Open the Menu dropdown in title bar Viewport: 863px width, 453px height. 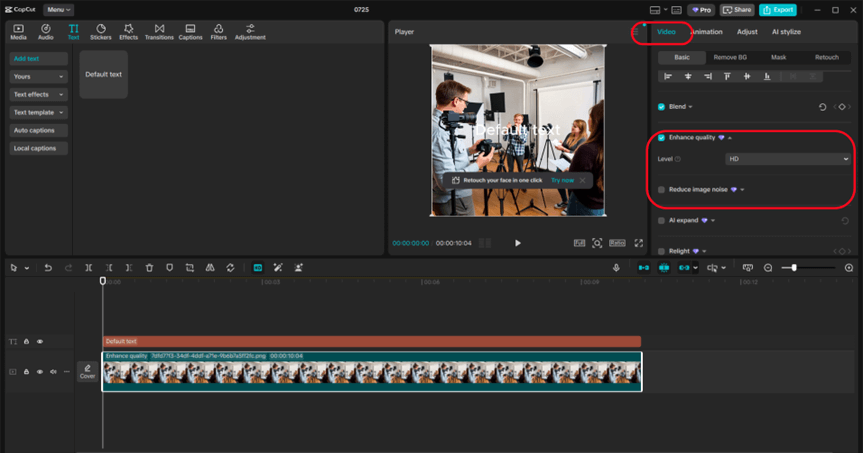58,9
